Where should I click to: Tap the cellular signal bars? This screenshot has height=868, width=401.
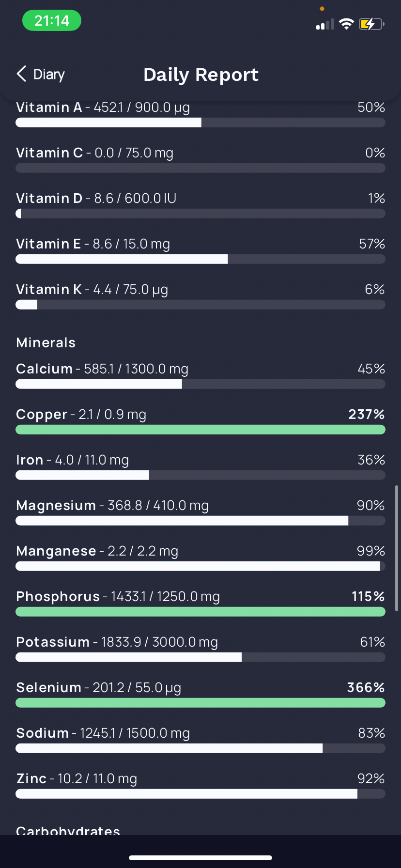pyautogui.click(x=325, y=24)
